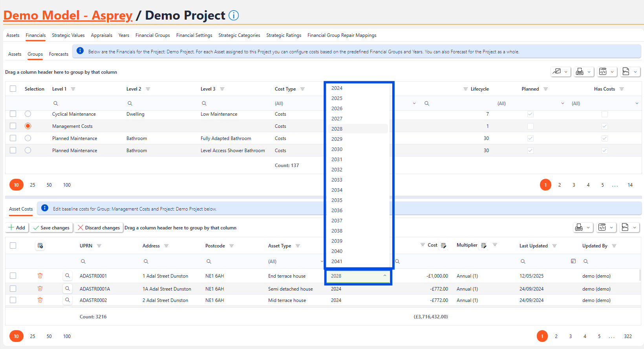The height and width of the screenshot is (349, 644).
Task: Click the Demo Model - Asprey link
Action: click(68, 15)
